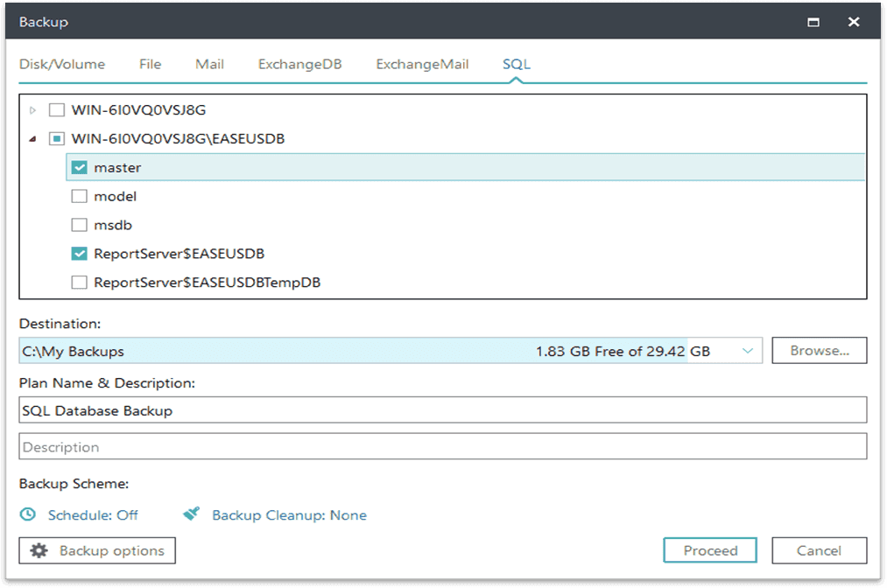This screenshot has height=588, width=887.
Task: Select the ExchangeMail tab
Action: 423,65
